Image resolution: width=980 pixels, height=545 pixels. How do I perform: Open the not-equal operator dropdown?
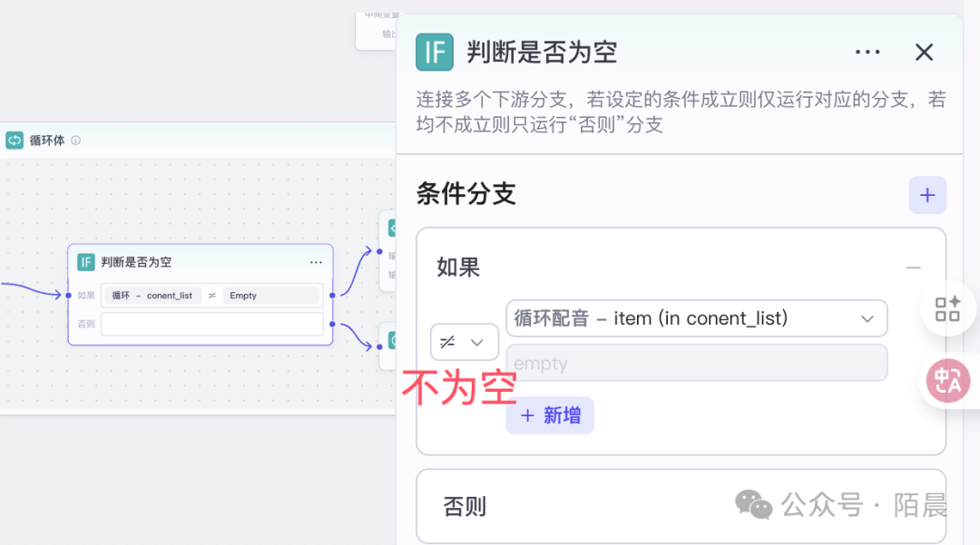[464, 342]
